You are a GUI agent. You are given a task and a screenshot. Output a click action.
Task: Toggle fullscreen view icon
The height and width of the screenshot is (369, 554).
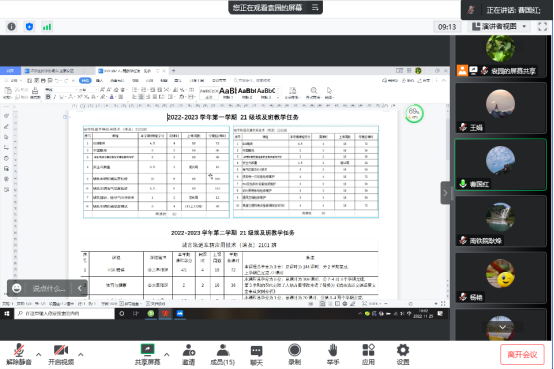click(542, 27)
